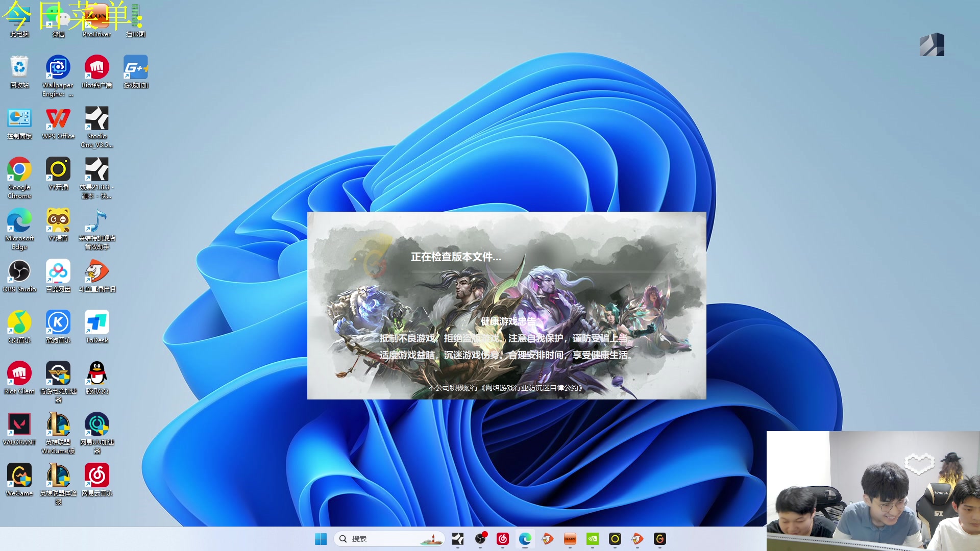Open Google Chrome desktop shortcut
This screenshot has width=980, height=551.
(19, 178)
